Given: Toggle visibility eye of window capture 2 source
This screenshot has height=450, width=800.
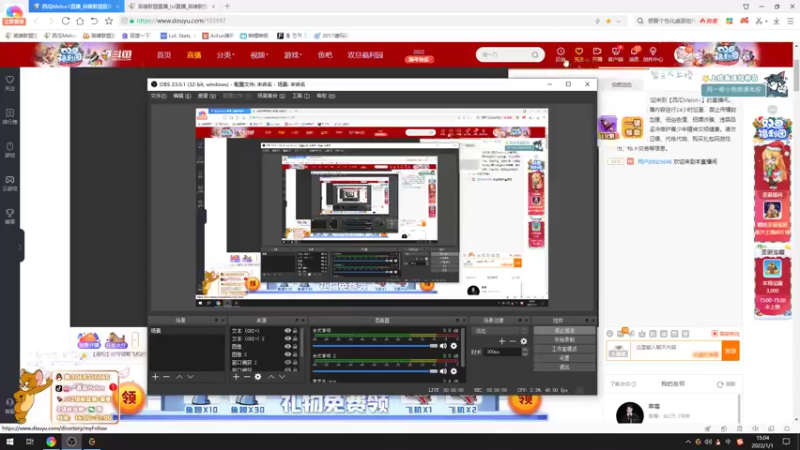Looking at the screenshot, I should [x=287, y=362].
